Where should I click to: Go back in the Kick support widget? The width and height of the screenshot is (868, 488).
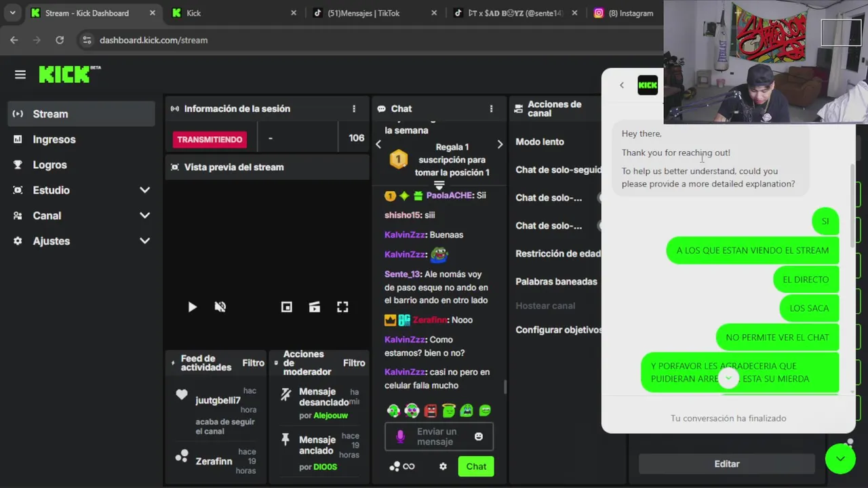point(621,85)
